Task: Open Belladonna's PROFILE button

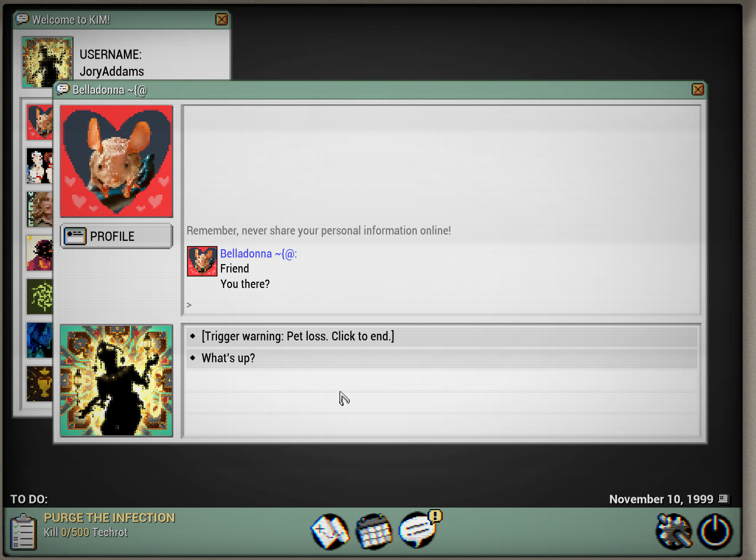Action: pos(116,236)
